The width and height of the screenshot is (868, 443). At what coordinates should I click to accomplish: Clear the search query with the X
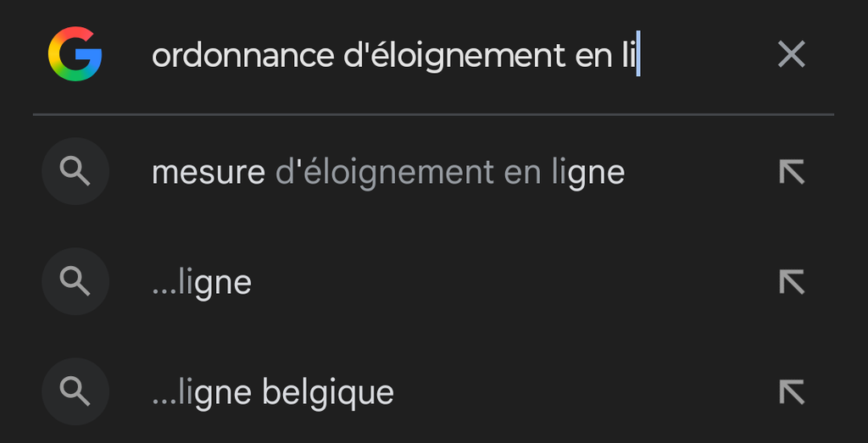click(x=791, y=55)
